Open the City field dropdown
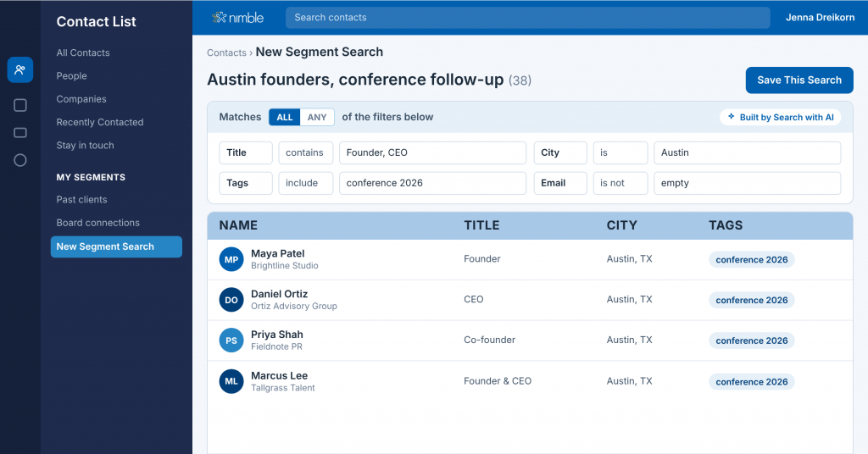868x454 pixels. 560,152
